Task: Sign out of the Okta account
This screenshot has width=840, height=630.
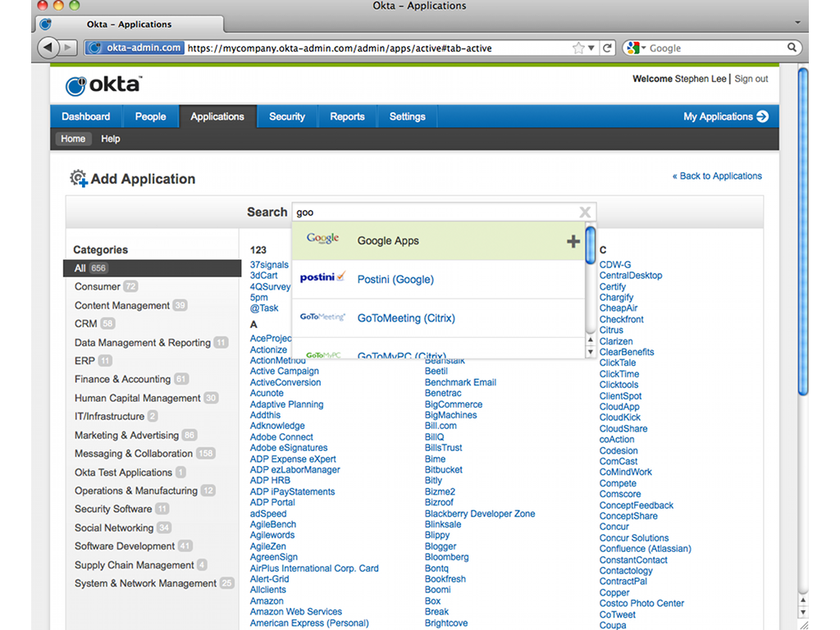Action: (751, 80)
